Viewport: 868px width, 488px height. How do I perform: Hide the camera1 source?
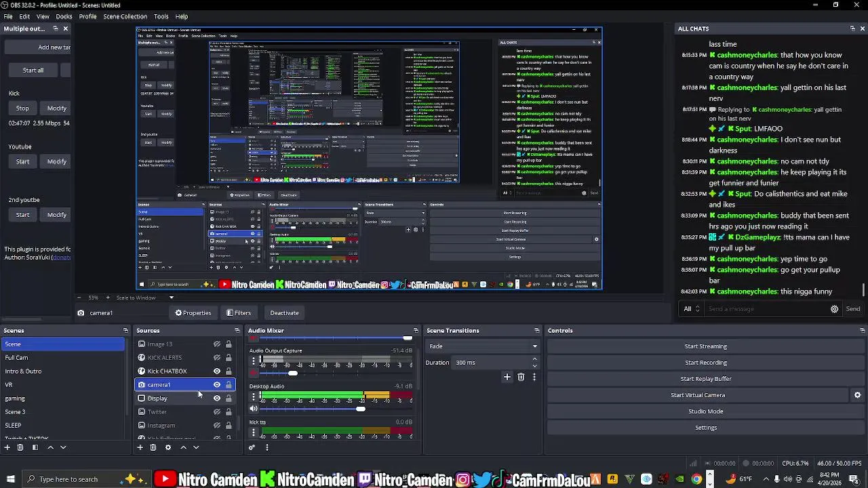[x=217, y=385]
